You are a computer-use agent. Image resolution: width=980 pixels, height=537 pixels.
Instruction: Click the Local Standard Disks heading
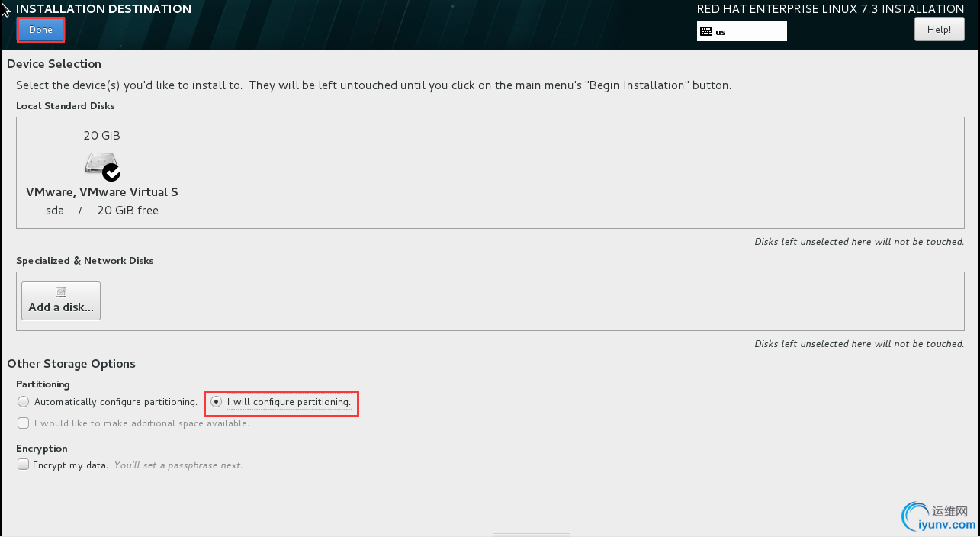tap(66, 106)
